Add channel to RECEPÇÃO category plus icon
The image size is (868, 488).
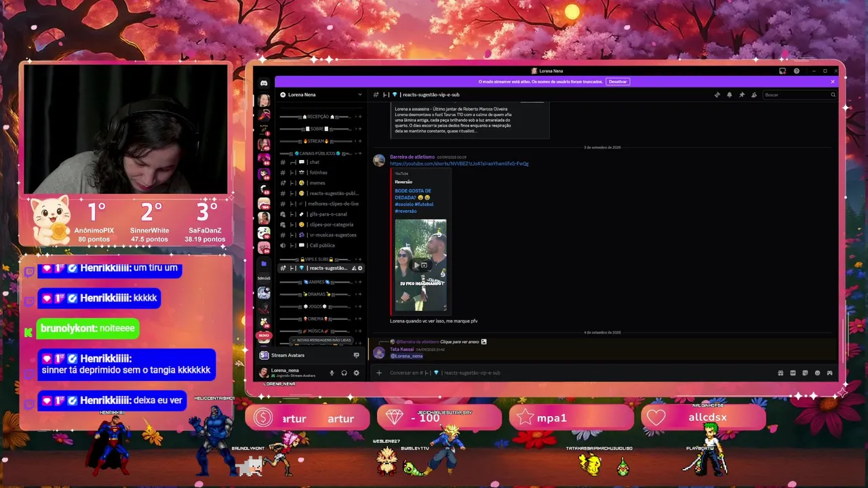[x=360, y=117]
